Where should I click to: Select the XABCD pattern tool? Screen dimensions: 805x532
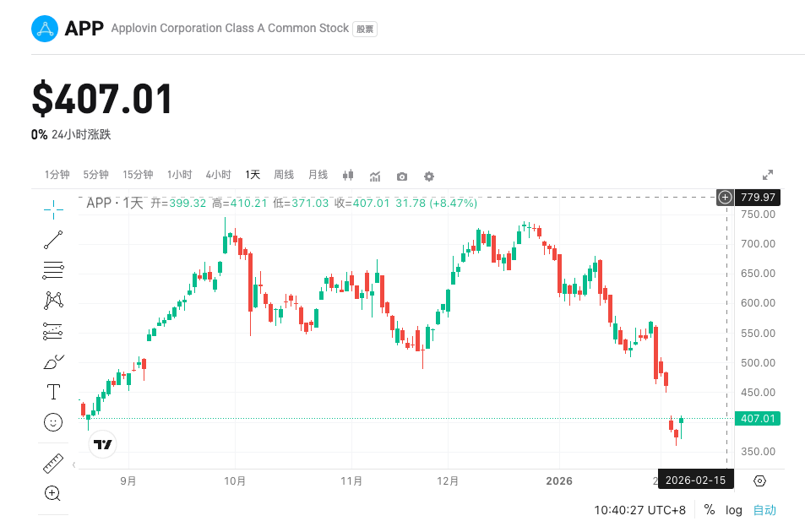pyautogui.click(x=53, y=301)
